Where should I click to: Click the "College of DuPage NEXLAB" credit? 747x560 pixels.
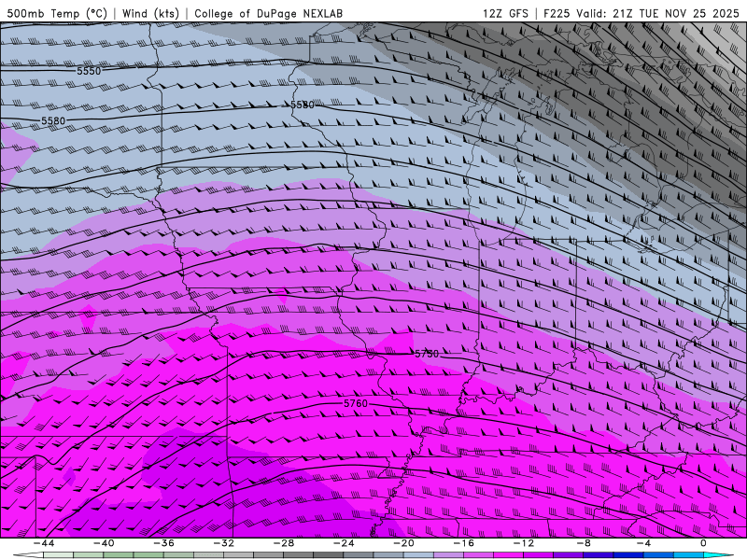point(268,13)
